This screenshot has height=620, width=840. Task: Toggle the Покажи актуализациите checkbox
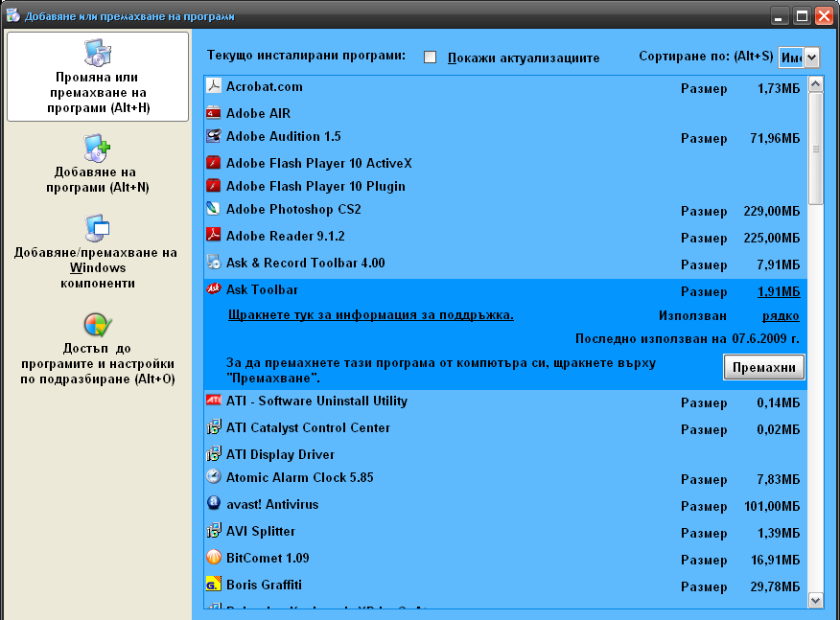pyautogui.click(x=431, y=57)
